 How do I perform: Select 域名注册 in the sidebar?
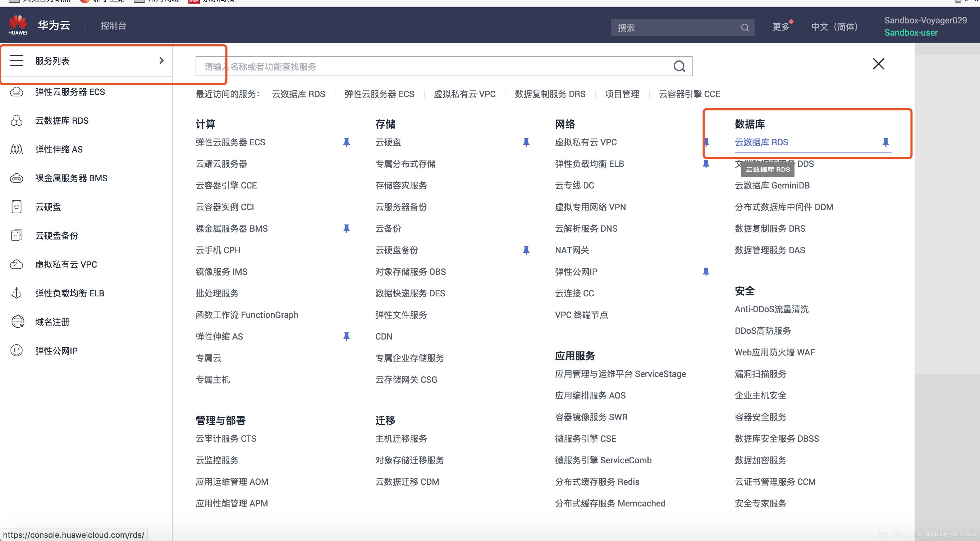[x=52, y=322]
